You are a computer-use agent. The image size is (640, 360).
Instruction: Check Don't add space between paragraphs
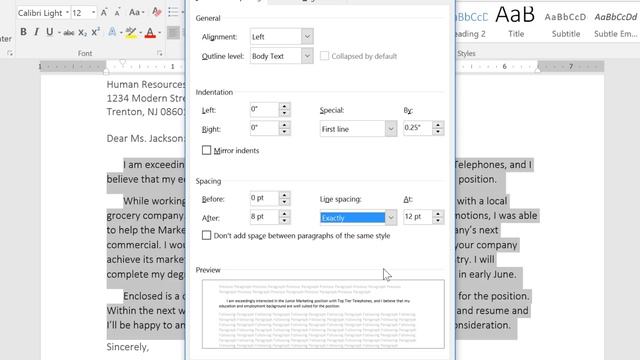tap(207, 236)
